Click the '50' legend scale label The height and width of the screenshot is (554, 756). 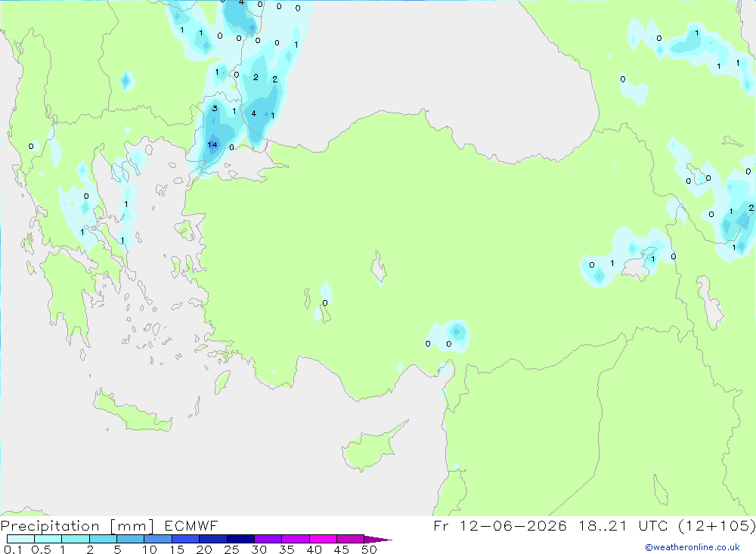click(369, 549)
